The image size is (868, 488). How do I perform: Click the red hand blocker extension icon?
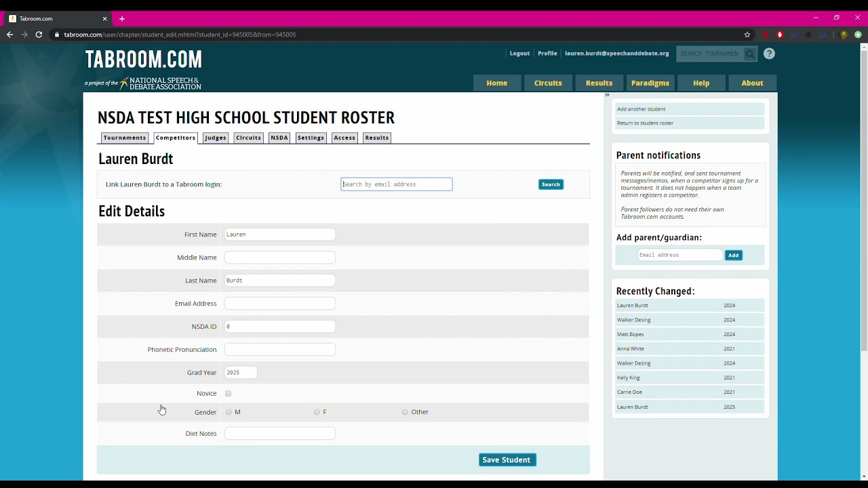[x=780, y=35]
